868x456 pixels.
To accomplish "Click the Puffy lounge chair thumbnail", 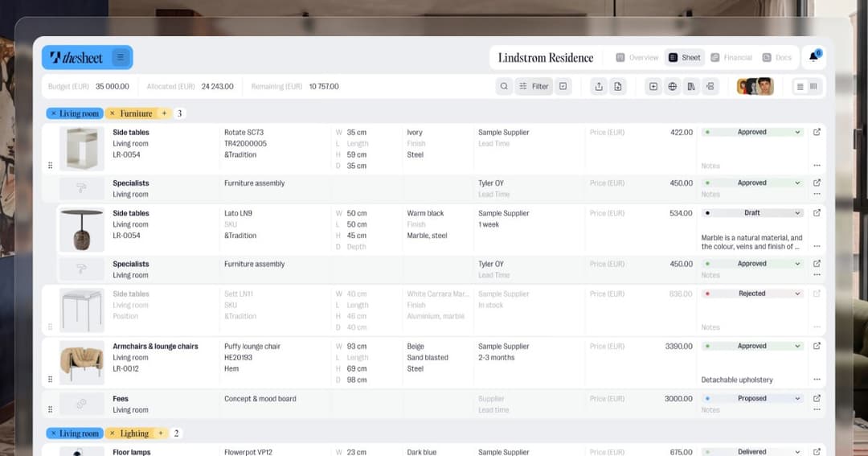I will coord(81,363).
